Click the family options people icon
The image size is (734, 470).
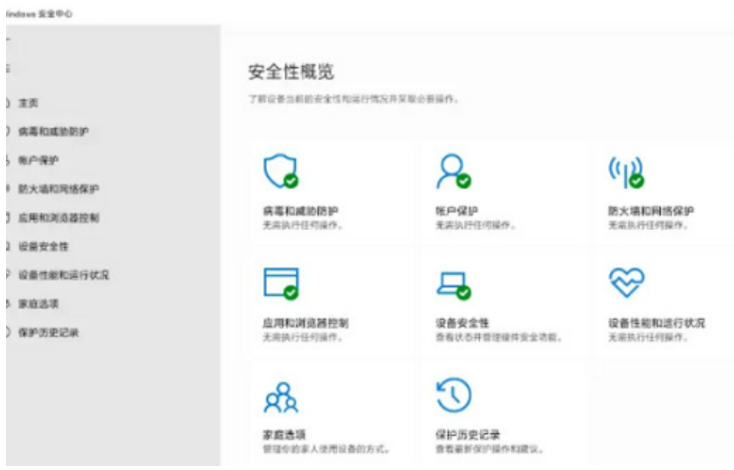tap(277, 396)
